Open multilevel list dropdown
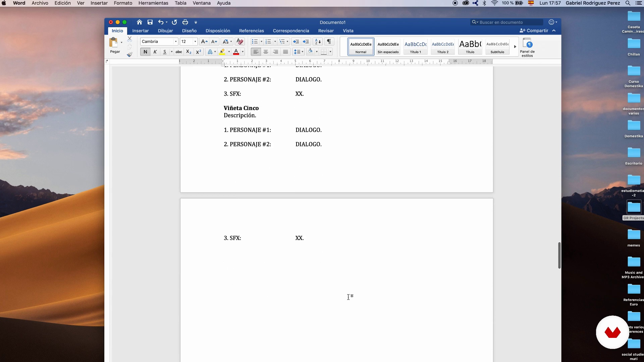Image resolution: width=644 pixels, height=362 pixels. 287,42
